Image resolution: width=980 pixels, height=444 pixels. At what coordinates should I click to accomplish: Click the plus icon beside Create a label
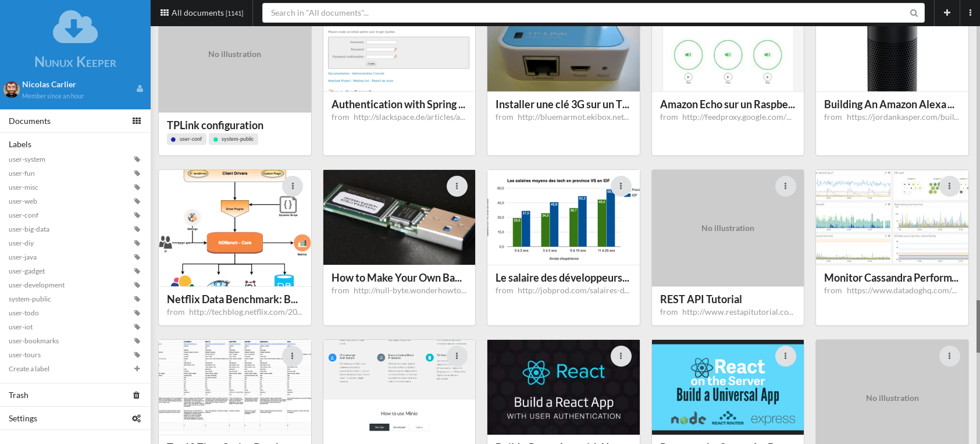point(137,369)
